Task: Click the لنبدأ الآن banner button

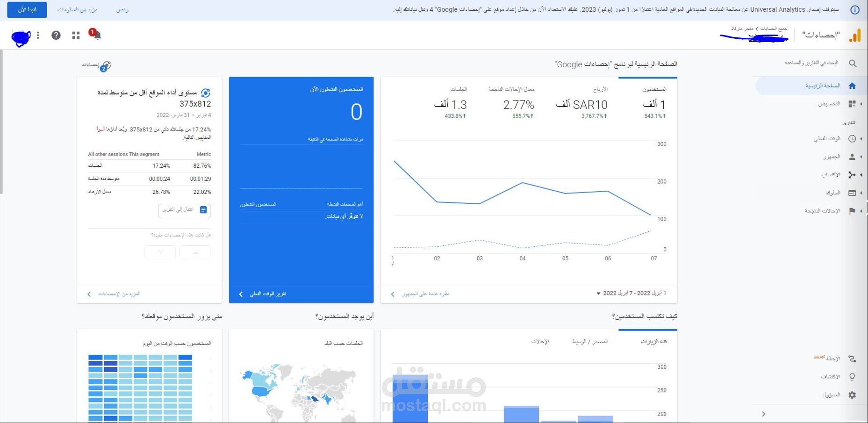Action: click(x=26, y=10)
